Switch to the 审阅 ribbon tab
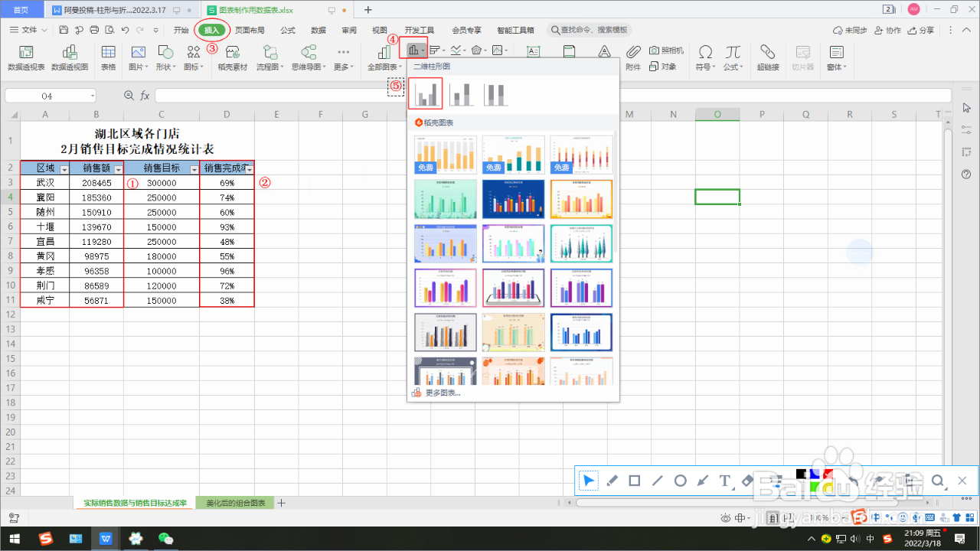980x551 pixels. [349, 30]
